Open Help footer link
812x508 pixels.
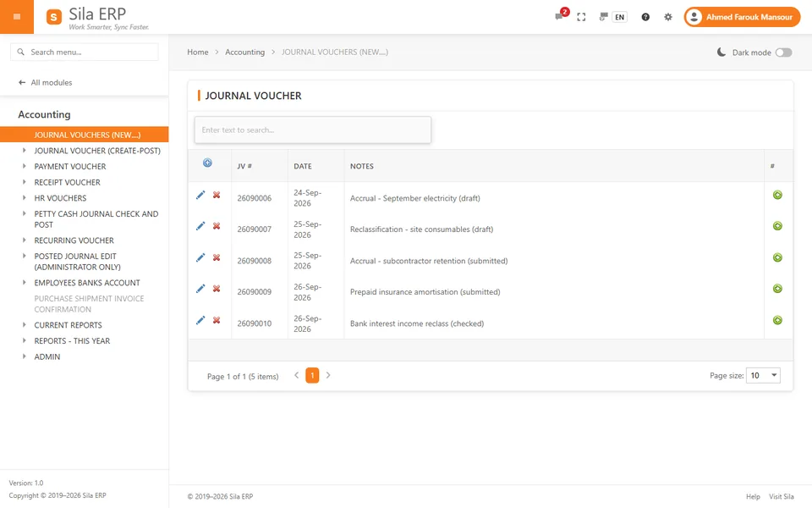pos(753,497)
